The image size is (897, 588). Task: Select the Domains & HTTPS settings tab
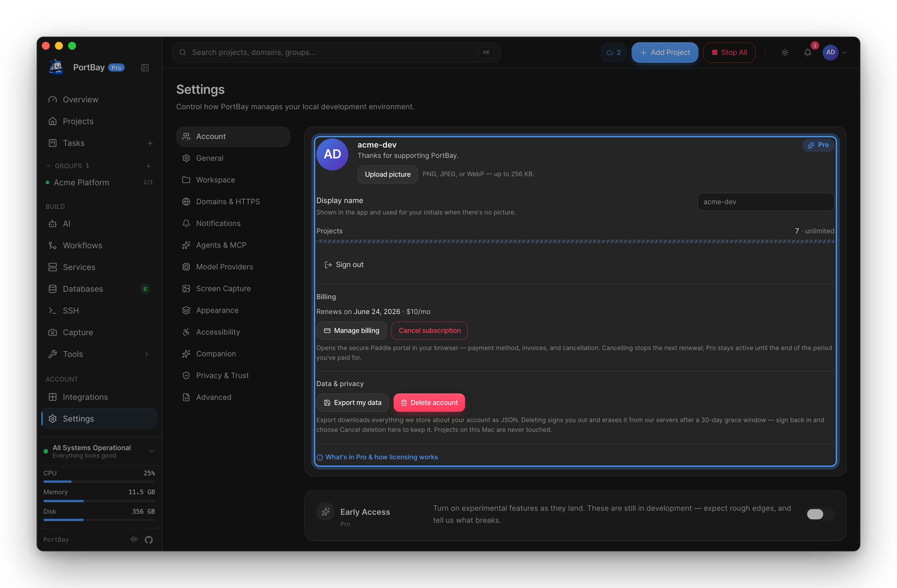233,202
